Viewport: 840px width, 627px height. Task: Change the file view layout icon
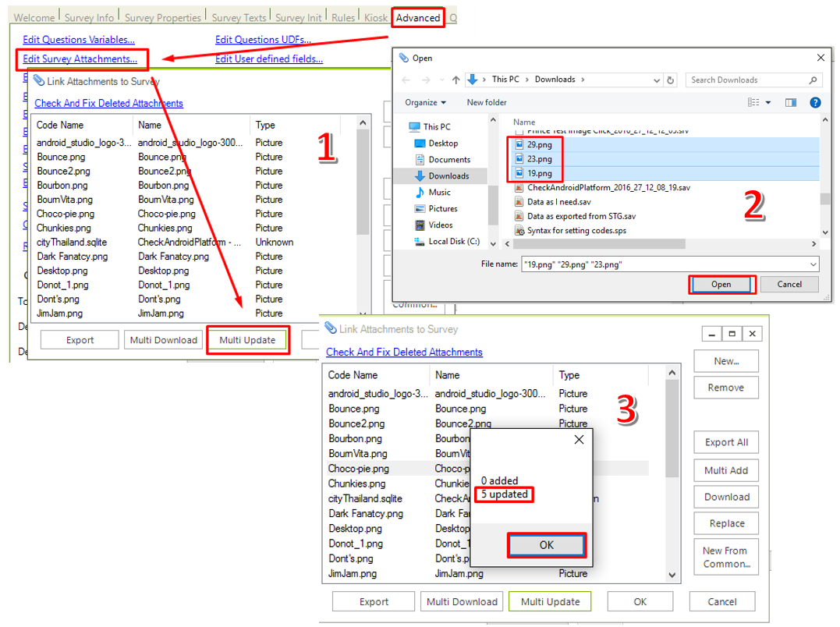(x=753, y=102)
